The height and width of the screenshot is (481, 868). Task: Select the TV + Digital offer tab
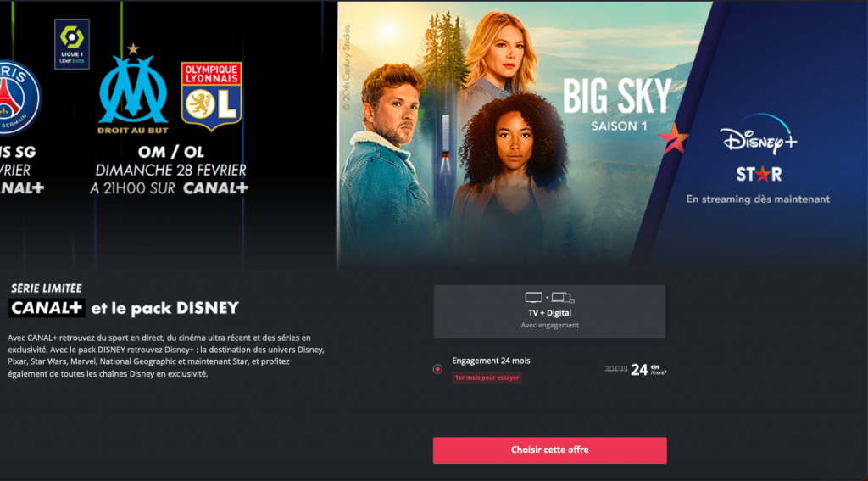(x=549, y=311)
